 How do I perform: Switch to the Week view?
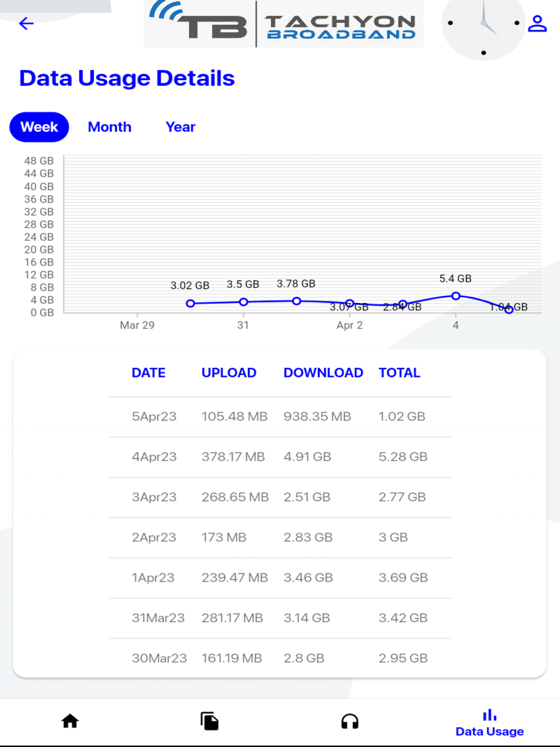(39, 127)
